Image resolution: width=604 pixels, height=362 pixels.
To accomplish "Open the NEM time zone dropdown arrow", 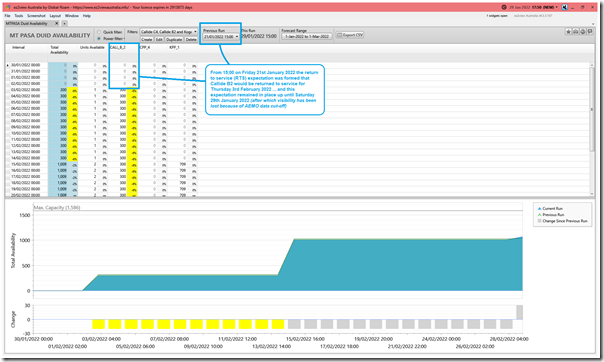I will 557,7.
